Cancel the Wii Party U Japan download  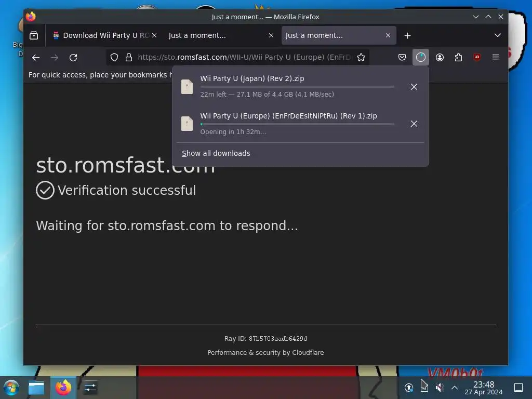(x=414, y=87)
